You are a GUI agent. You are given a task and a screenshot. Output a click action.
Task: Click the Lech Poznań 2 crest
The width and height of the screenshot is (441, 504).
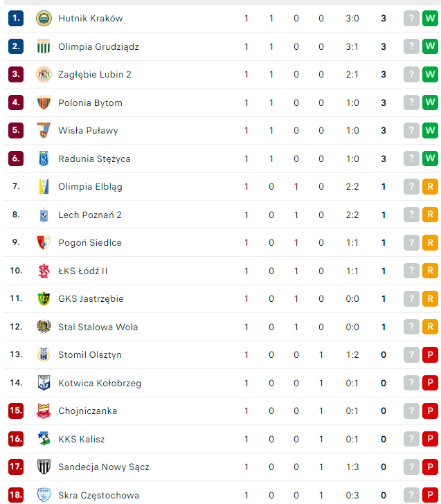pos(44,215)
